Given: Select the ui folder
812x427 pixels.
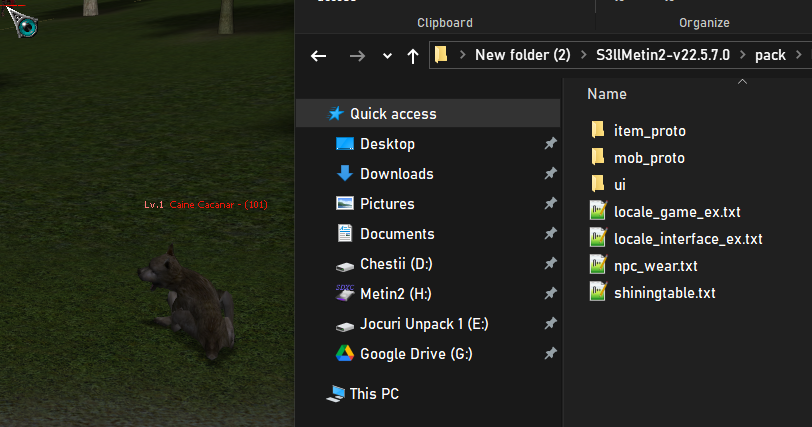Looking at the screenshot, I should click(619, 185).
